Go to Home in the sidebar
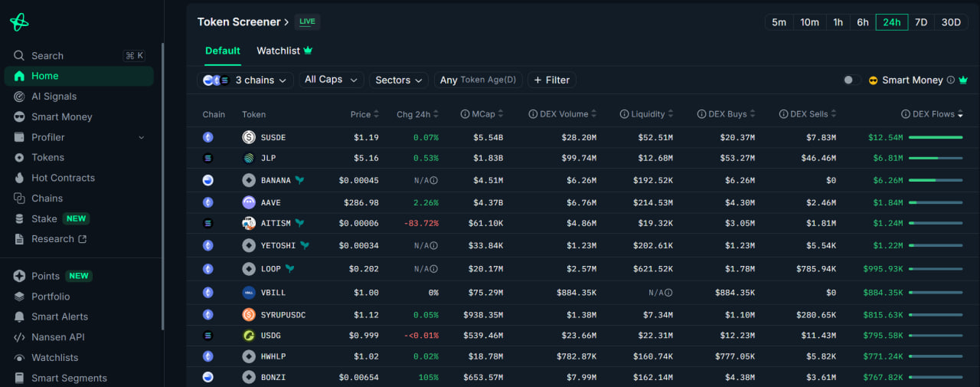The height and width of the screenshot is (387, 980). (x=79, y=76)
